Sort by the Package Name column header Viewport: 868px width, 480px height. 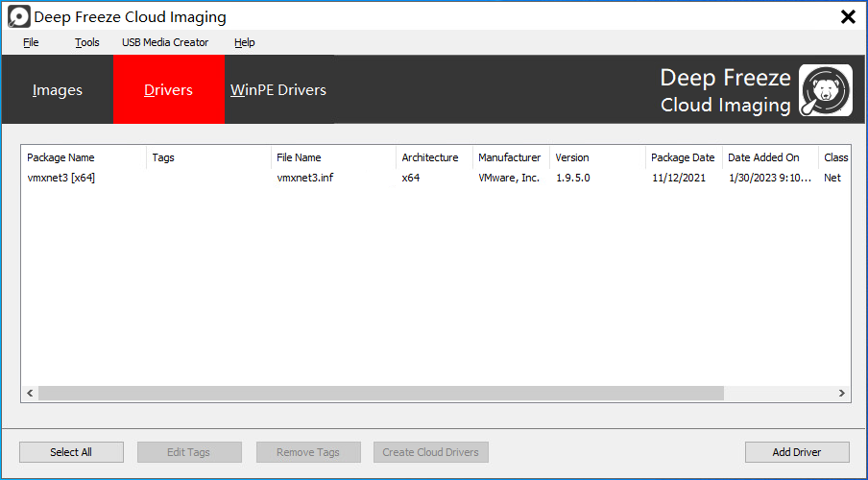(x=84, y=157)
